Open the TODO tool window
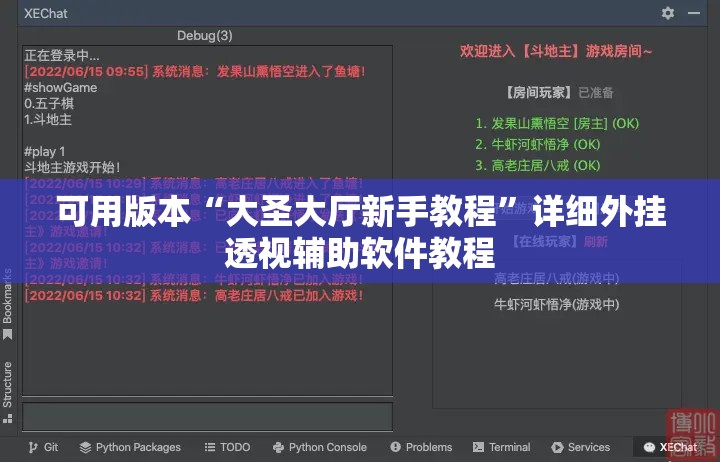The image size is (720, 462). 227,447
